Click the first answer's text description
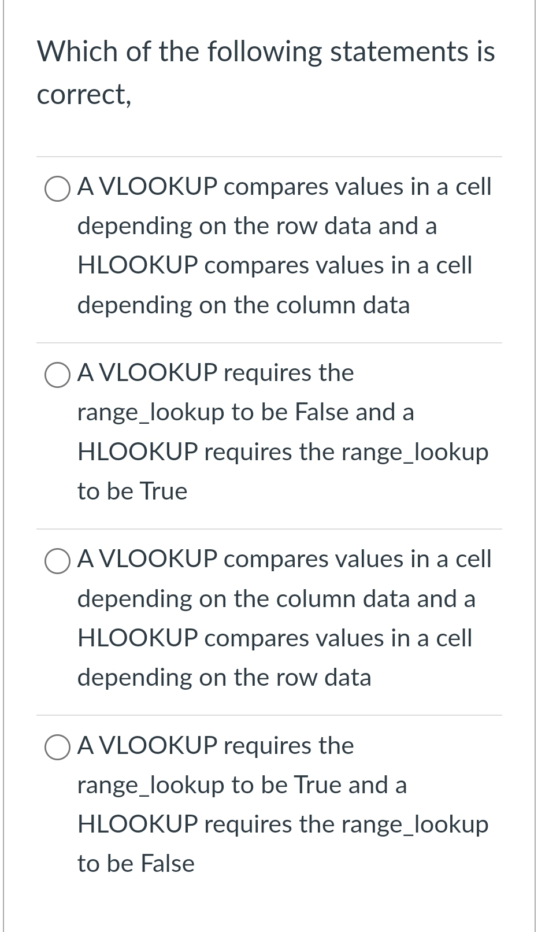Viewport: 560px width, 932px height. point(277,246)
